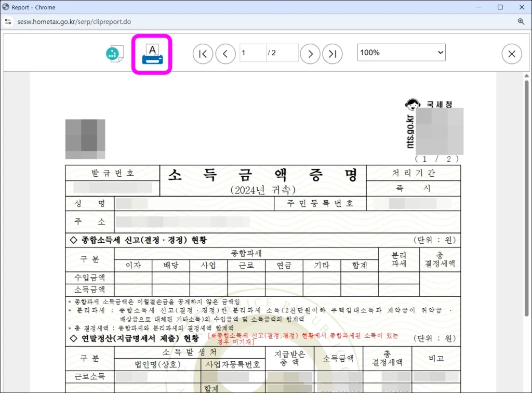Click the 성명 label cell
This screenshot has height=393, width=532.
pos(90,204)
